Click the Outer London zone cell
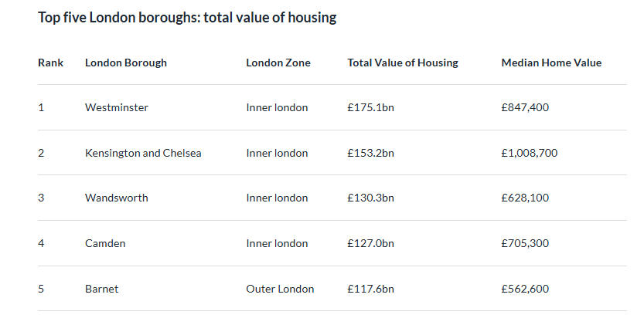The width and height of the screenshot is (644, 325). [280, 289]
